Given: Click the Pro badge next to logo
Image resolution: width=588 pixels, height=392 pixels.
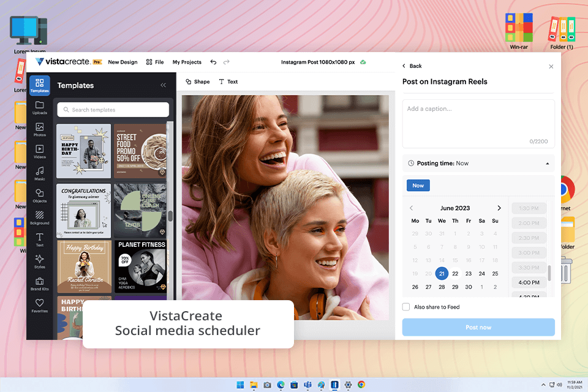Looking at the screenshot, I should (x=97, y=62).
